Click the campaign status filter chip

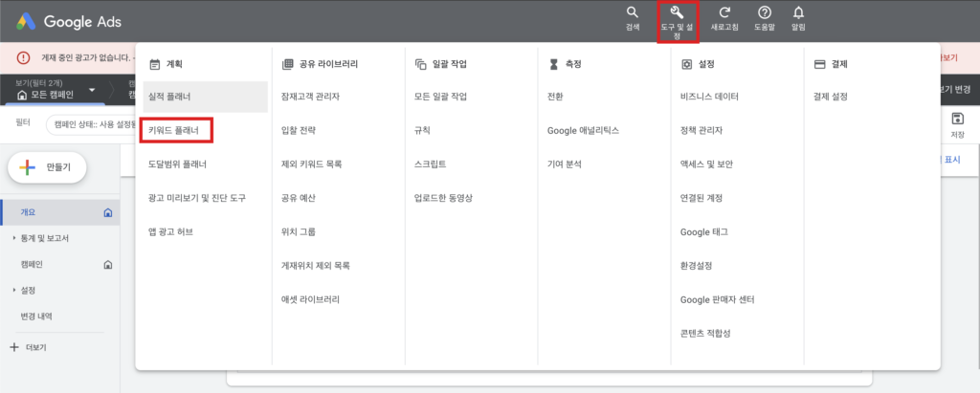(x=91, y=123)
